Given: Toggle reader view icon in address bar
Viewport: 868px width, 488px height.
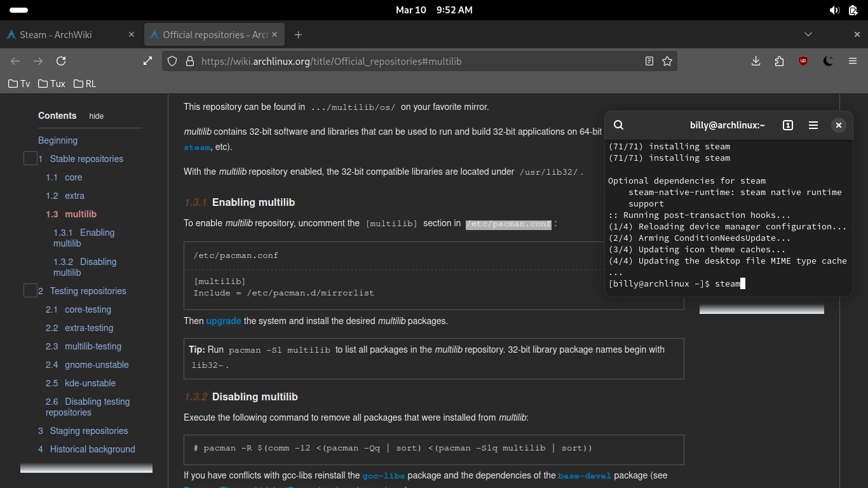Looking at the screenshot, I should tap(649, 61).
